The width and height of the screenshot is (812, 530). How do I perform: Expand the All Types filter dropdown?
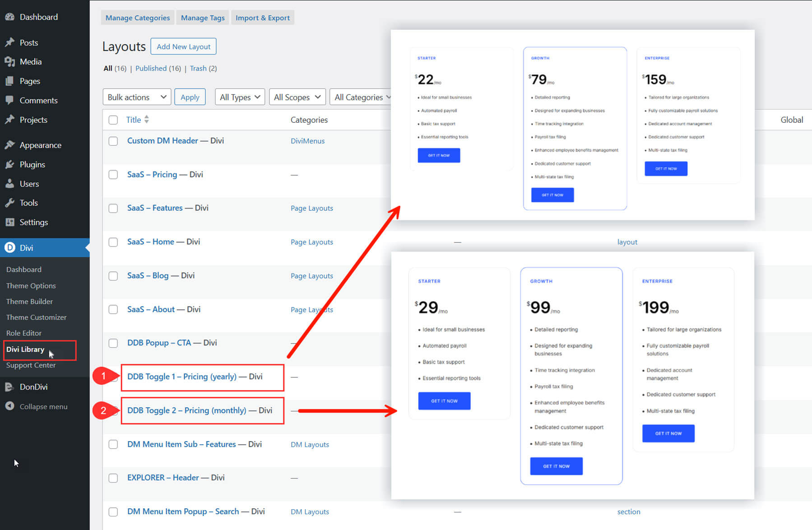(240, 97)
